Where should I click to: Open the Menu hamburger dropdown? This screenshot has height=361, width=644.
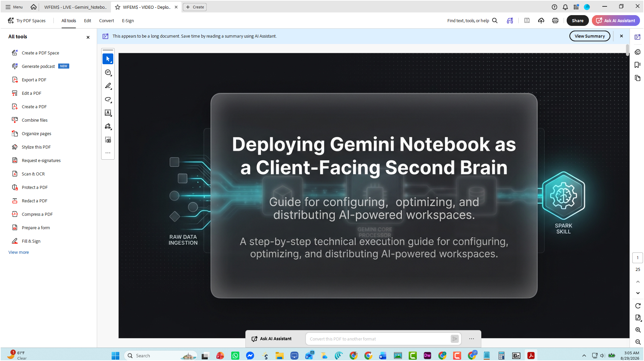(x=14, y=7)
